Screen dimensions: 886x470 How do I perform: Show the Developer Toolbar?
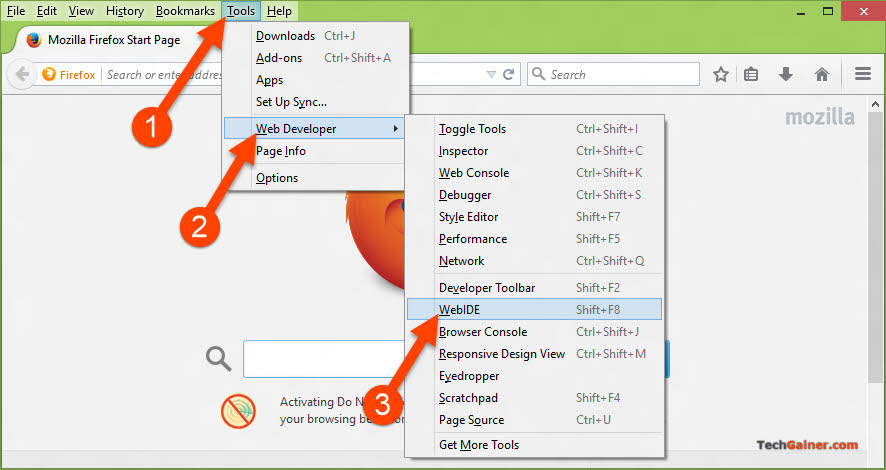click(x=535, y=288)
